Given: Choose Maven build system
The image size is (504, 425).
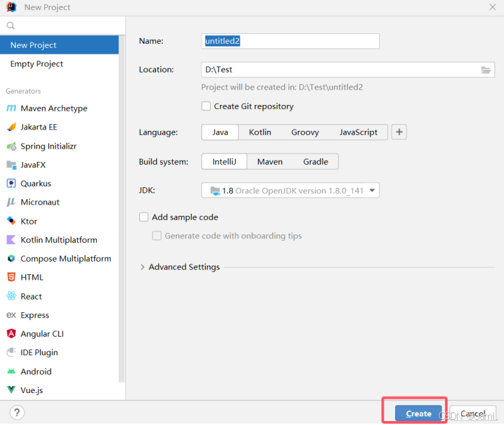Looking at the screenshot, I should tap(270, 161).
